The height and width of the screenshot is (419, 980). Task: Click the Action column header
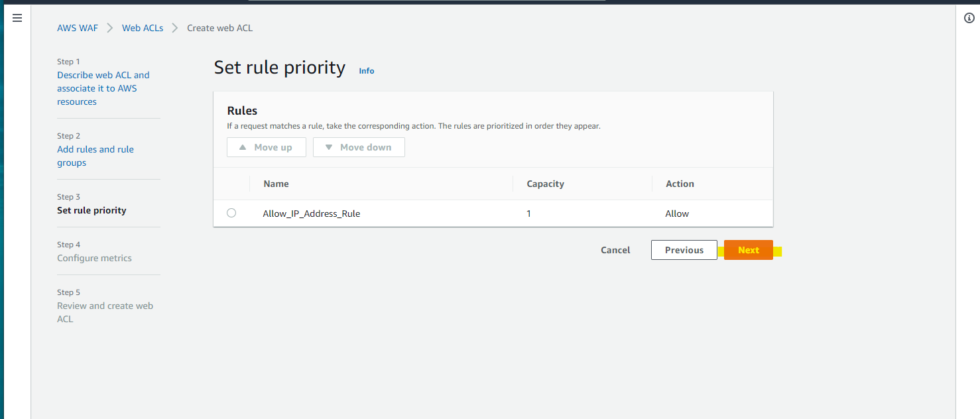(x=680, y=184)
